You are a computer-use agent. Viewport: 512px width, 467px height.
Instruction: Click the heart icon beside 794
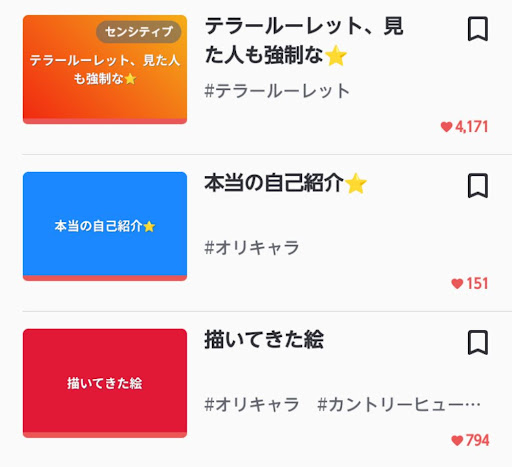coord(457,440)
